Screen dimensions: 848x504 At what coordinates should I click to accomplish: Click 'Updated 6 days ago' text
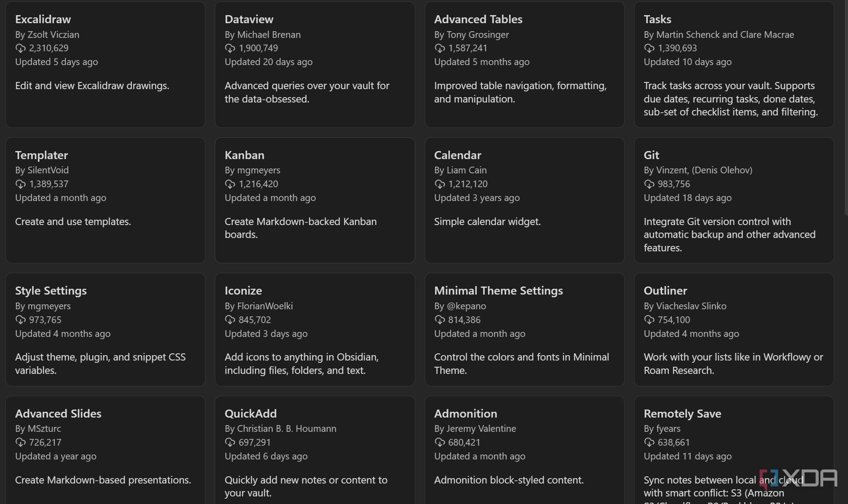tap(266, 456)
